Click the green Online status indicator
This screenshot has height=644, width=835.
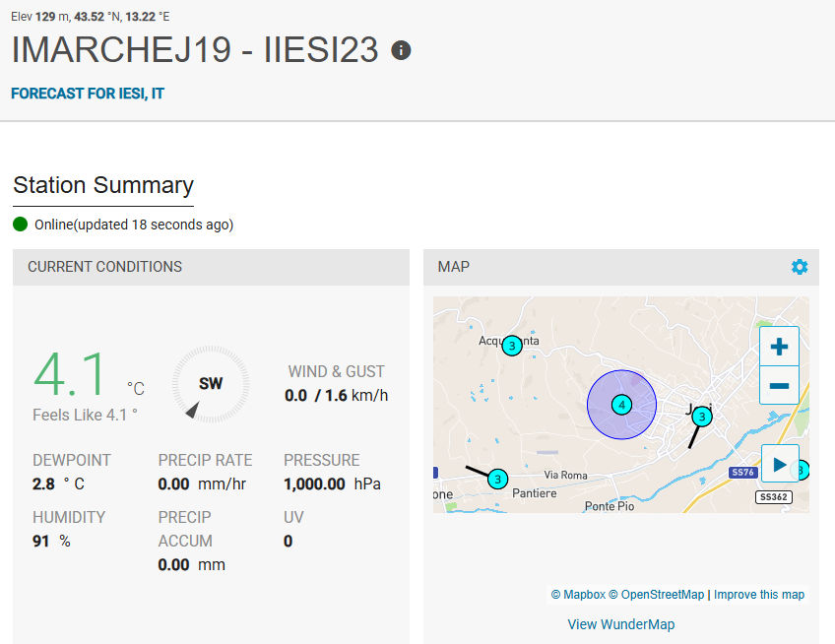click(x=21, y=224)
